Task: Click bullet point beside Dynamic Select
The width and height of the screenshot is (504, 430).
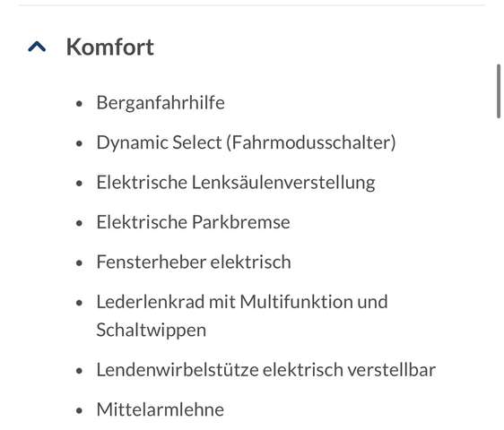Action: (80, 143)
